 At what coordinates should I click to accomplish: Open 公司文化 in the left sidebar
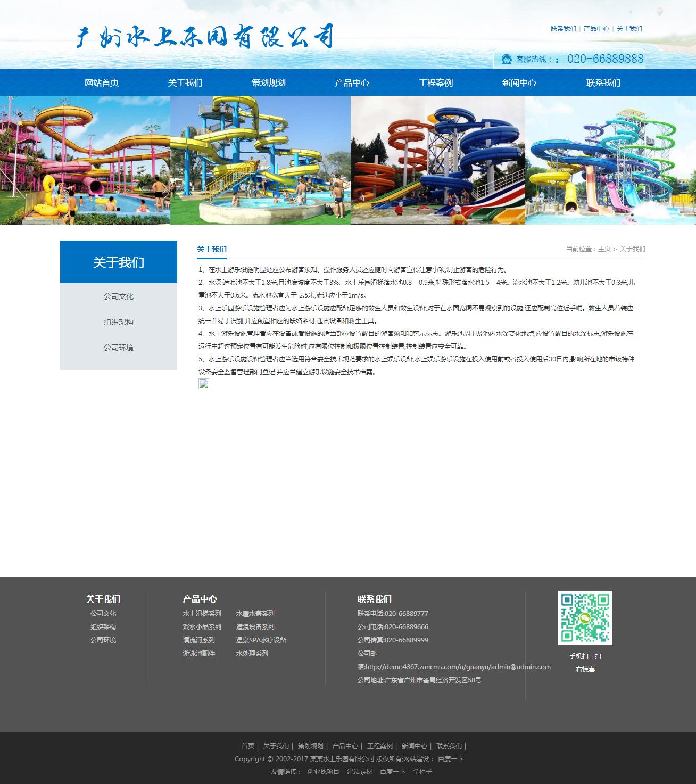click(x=119, y=296)
